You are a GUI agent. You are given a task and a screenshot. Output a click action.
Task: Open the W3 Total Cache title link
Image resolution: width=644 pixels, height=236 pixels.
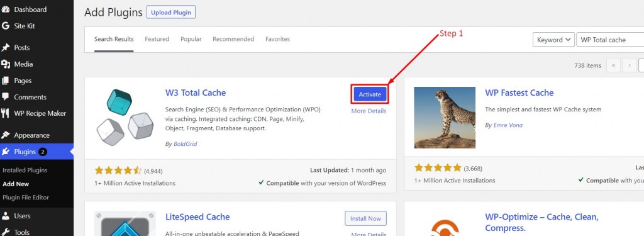pyautogui.click(x=196, y=93)
